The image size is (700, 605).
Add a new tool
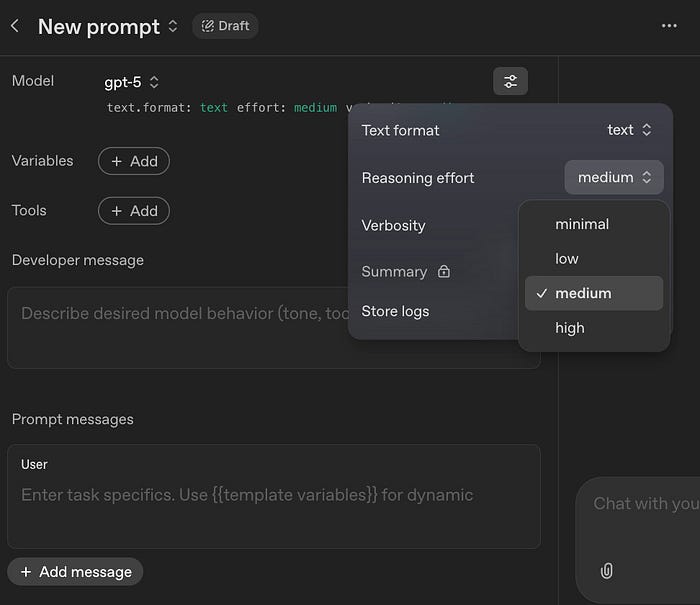point(134,211)
